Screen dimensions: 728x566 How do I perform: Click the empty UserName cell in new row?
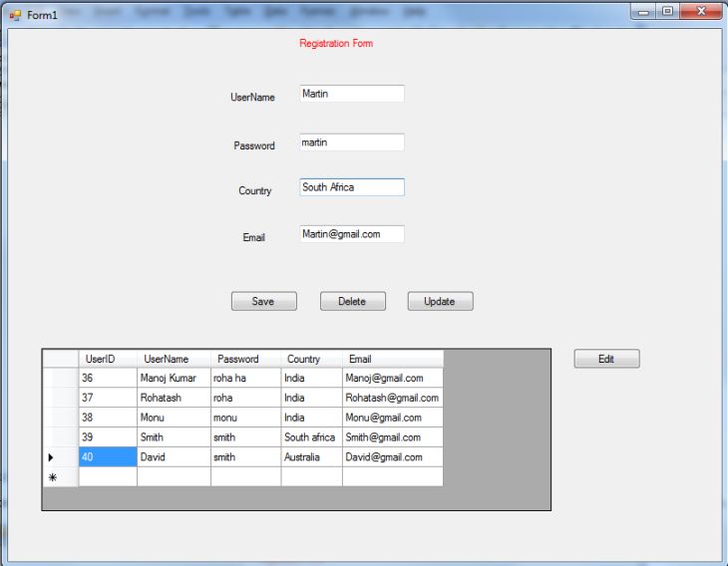tap(174, 477)
